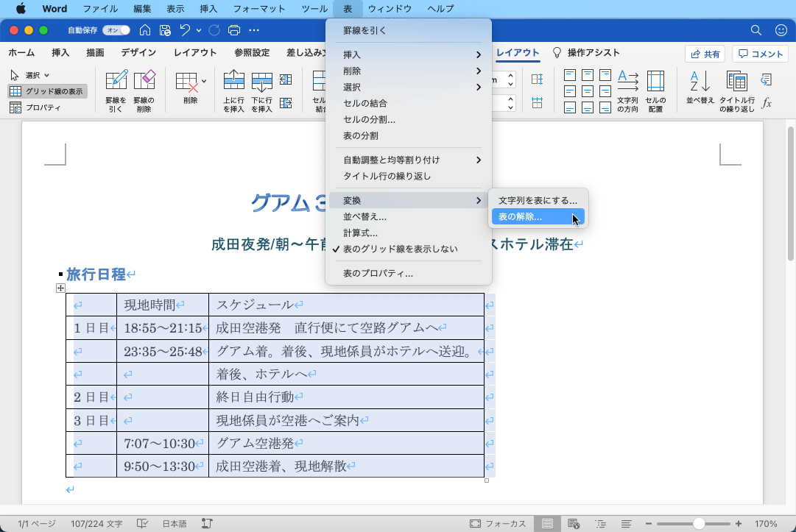Open the spelling check status bar icon
Viewport: 796px width, 532px height.
coord(143,524)
